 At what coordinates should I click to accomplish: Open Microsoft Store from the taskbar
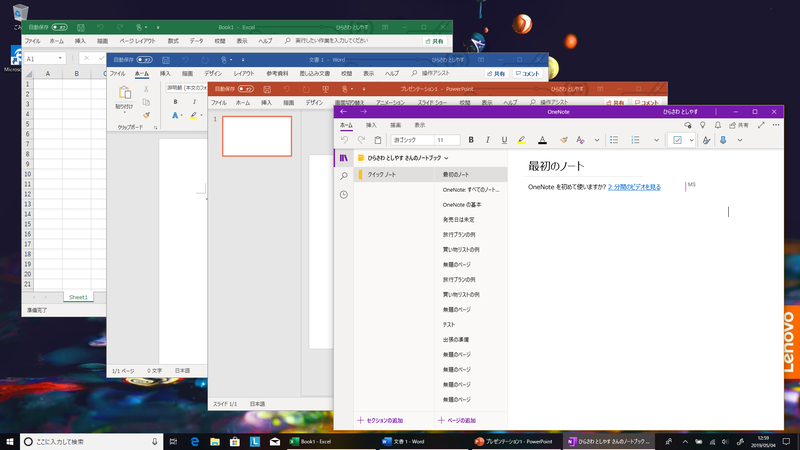[x=235, y=442]
